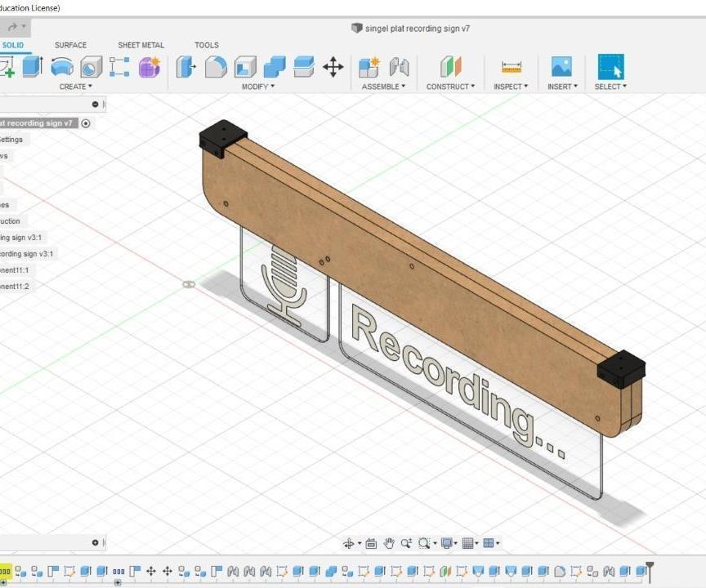Open the CONSTRUCT dropdown menu
The height and width of the screenshot is (588, 706).
click(x=451, y=87)
